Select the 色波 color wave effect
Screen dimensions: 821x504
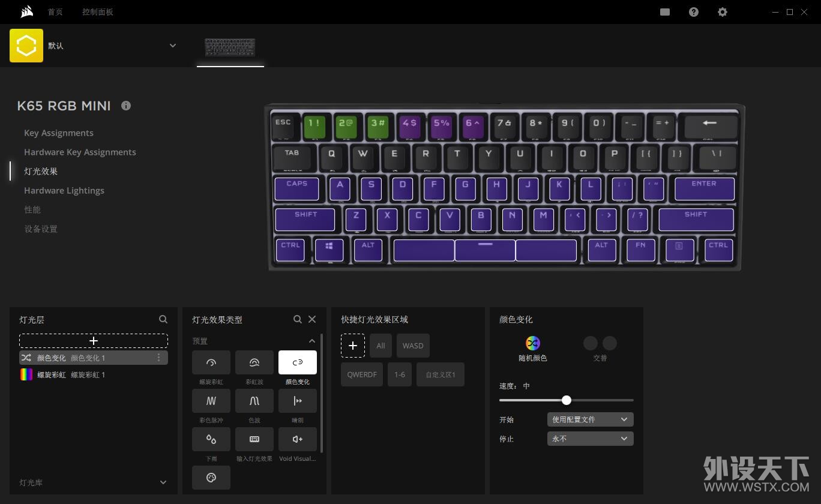click(254, 401)
